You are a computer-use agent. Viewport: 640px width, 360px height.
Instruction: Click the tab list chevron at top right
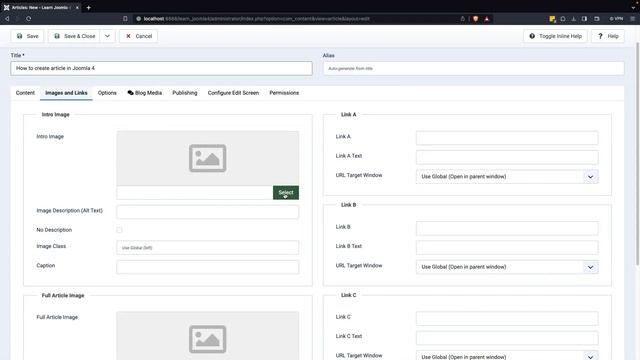click(633, 7)
